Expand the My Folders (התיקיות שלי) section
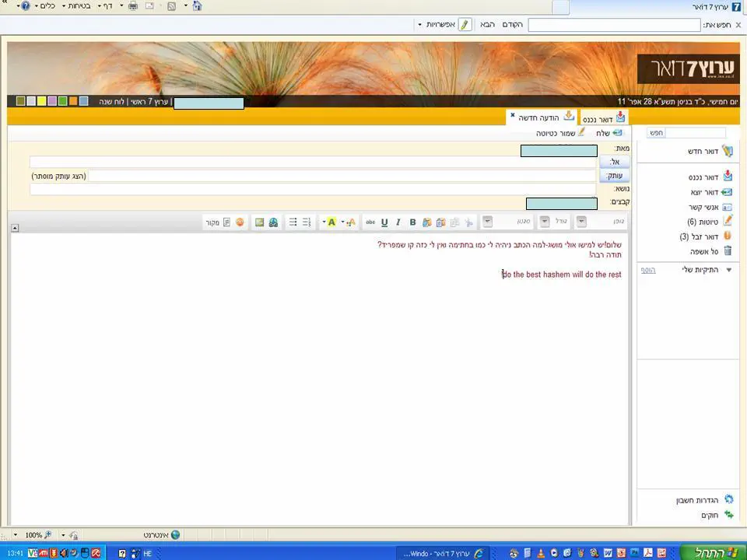The width and height of the screenshot is (747, 560). (728, 270)
